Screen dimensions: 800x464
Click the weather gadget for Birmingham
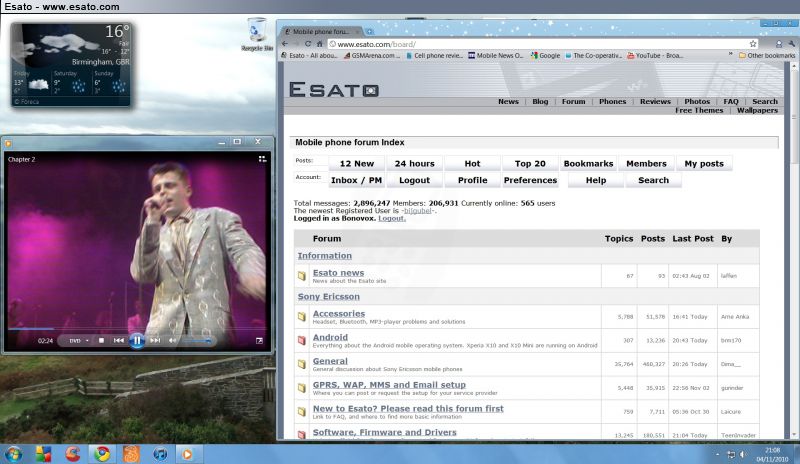tap(71, 64)
